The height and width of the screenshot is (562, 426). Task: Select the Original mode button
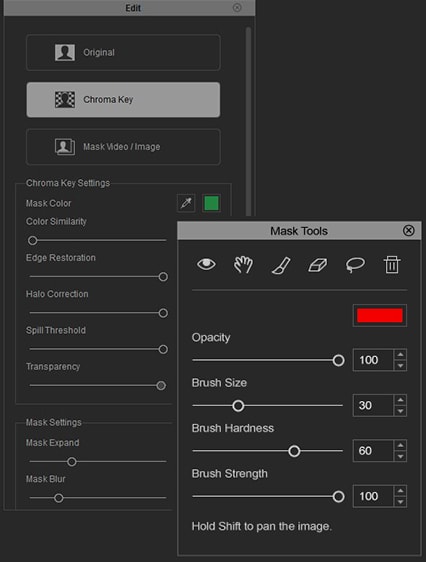123,52
